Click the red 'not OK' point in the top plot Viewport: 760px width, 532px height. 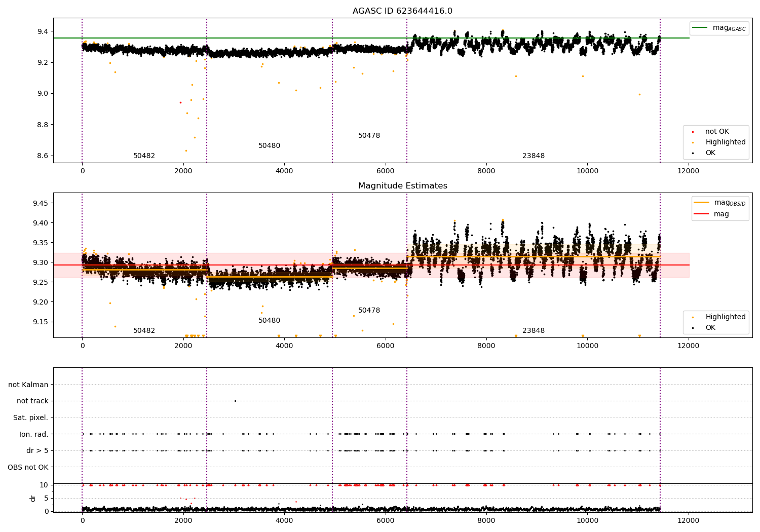(180, 102)
